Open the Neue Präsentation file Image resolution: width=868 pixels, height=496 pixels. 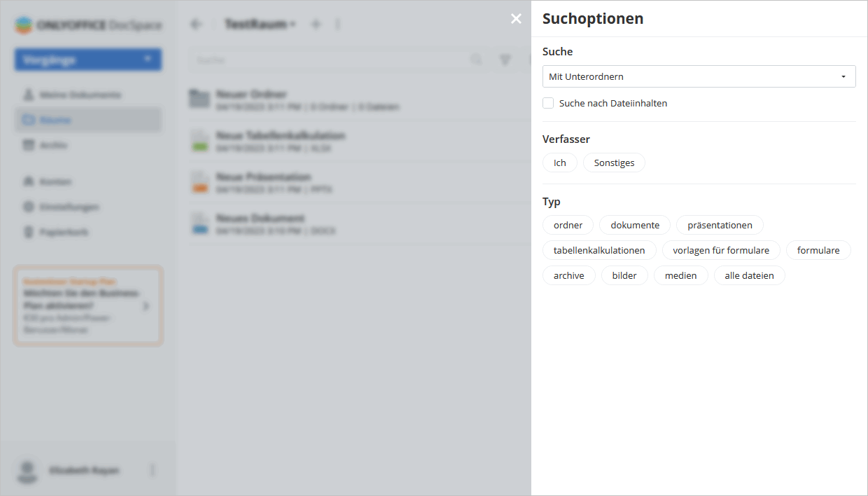click(x=359, y=183)
